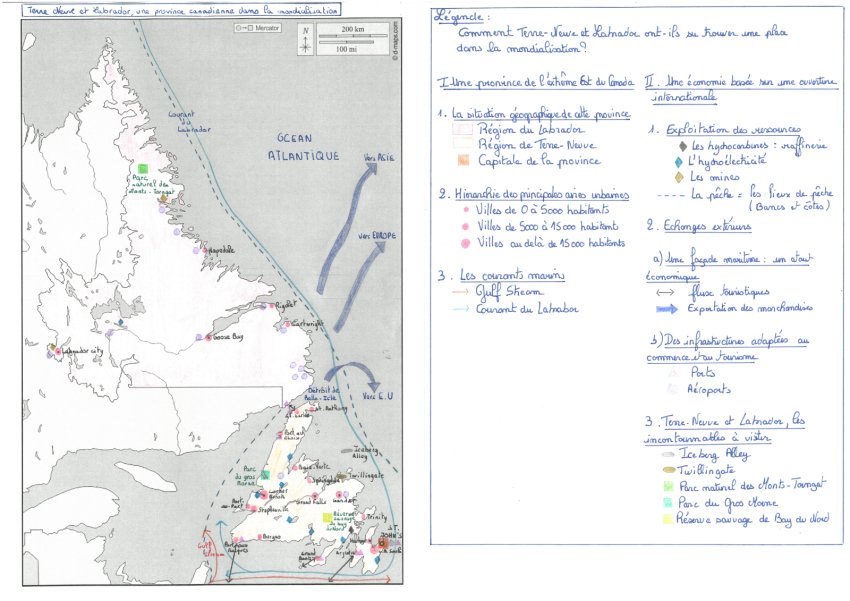The width and height of the screenshot is (850, 601).
Task: Click the hydroélectricité diamond symbol in legend
Action: pyautogui.click(x=679, y=161)
